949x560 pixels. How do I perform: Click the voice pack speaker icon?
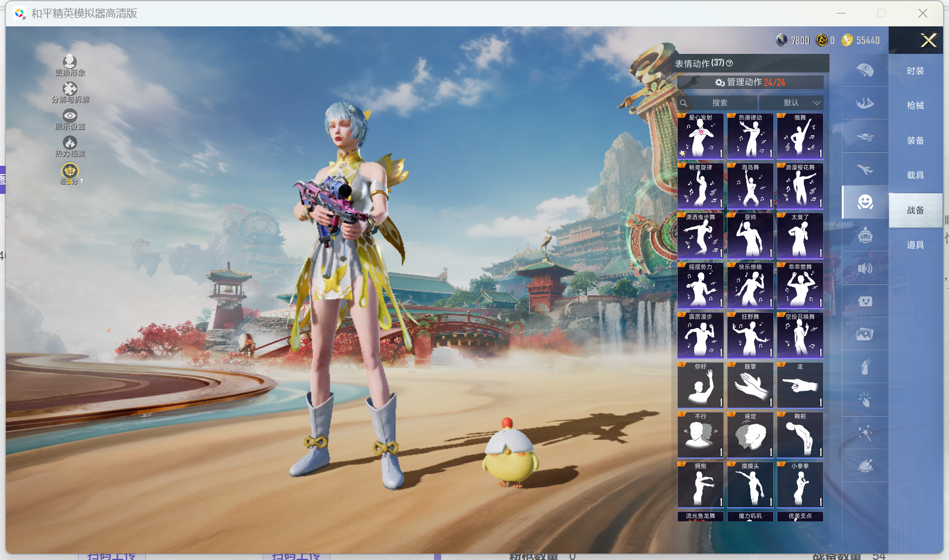coord(865,269)
